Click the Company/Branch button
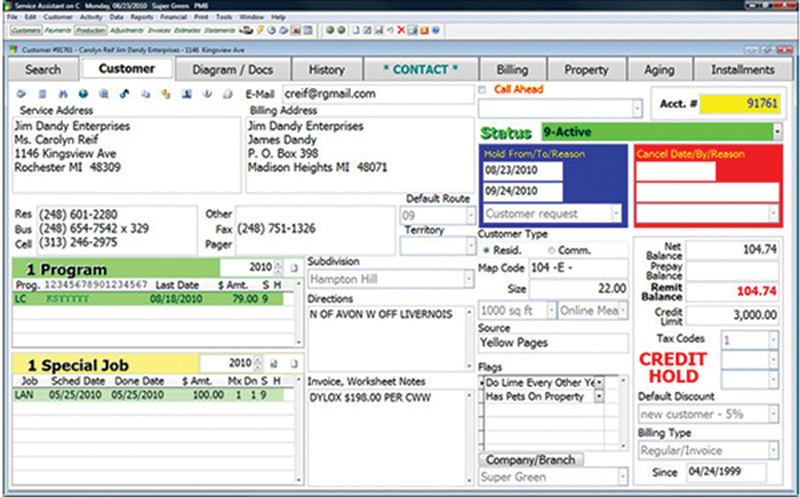The height and width of the screenshot is (497, 800). pos(531,460)
